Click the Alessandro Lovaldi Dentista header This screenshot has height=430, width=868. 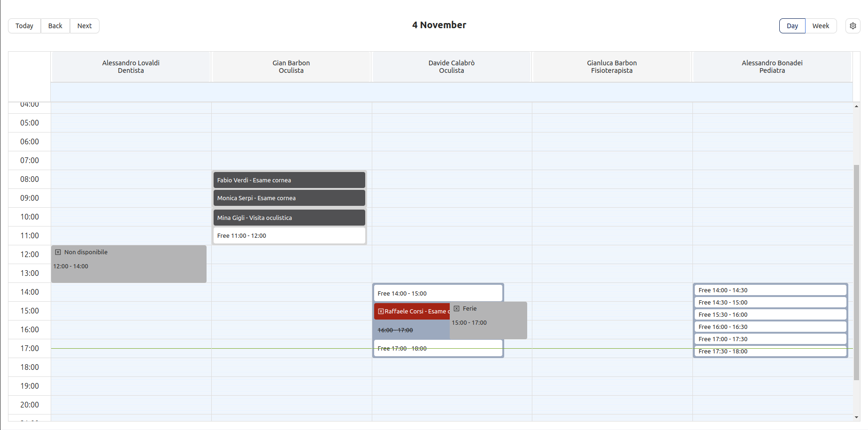pos(131,66)
